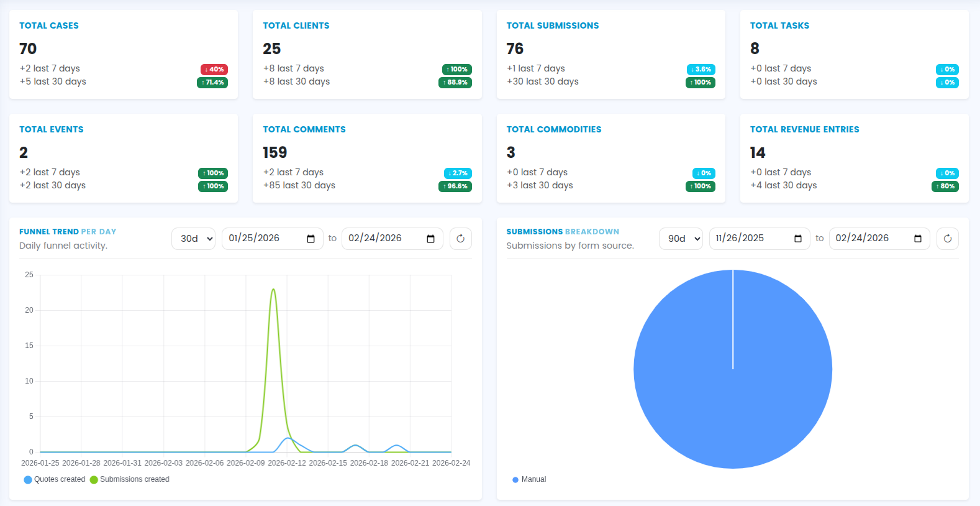This screenshot has height=506, width=980.
Task: Click the red 40% badge in Total Cases
Action: pos(214,70)
